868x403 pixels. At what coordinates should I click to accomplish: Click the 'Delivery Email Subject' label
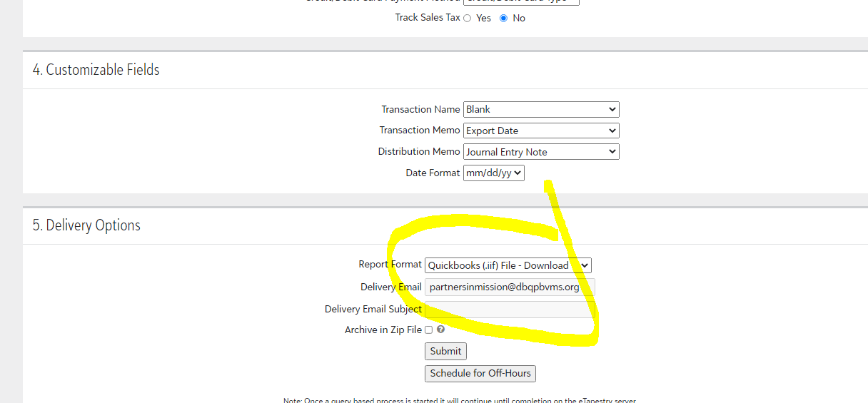tap(373, 309)
